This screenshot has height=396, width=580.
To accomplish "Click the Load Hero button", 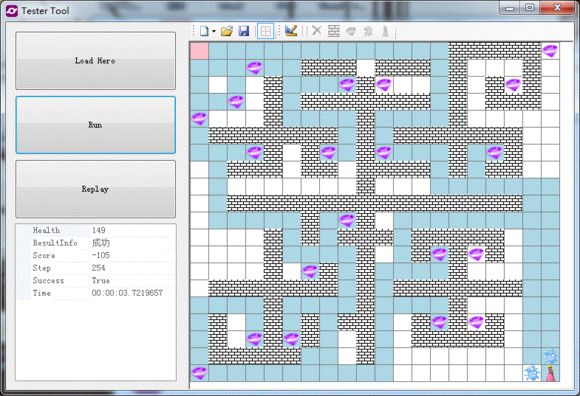I will (95, 61).
